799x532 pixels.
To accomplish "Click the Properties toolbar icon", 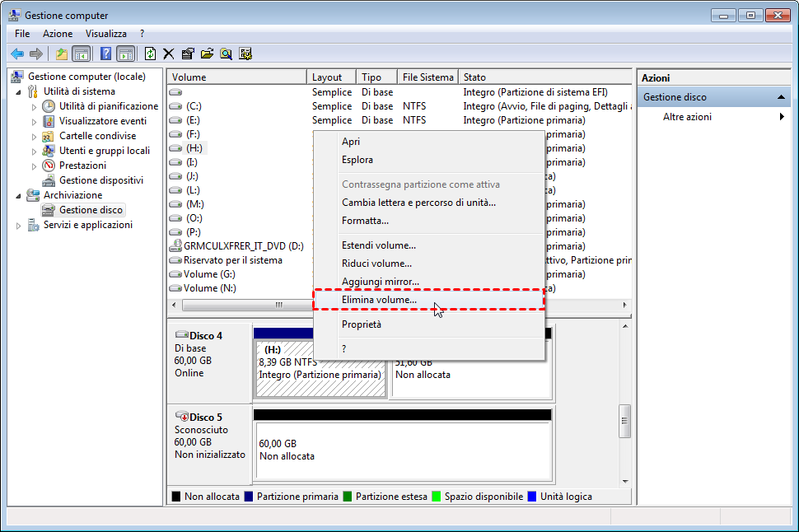I will [188, 54].
